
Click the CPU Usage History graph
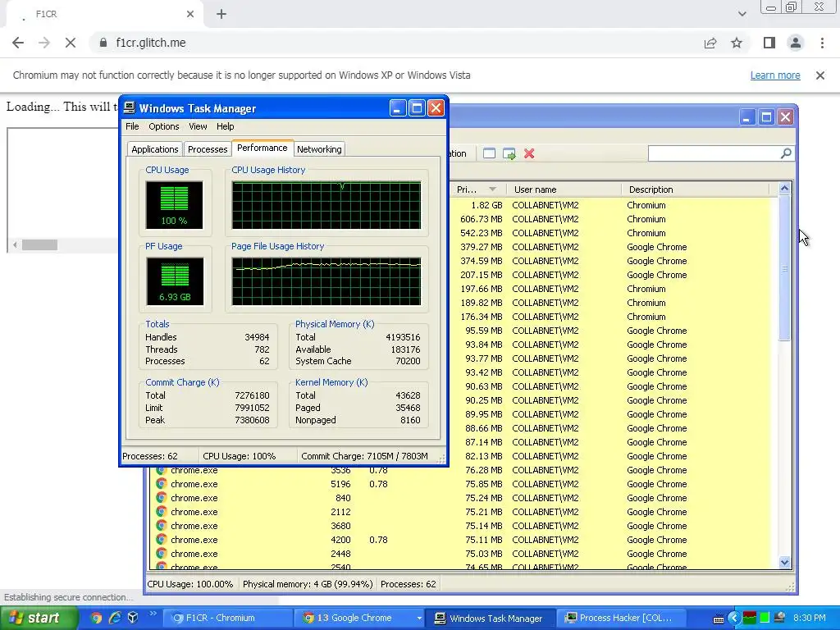coord(326,205)
